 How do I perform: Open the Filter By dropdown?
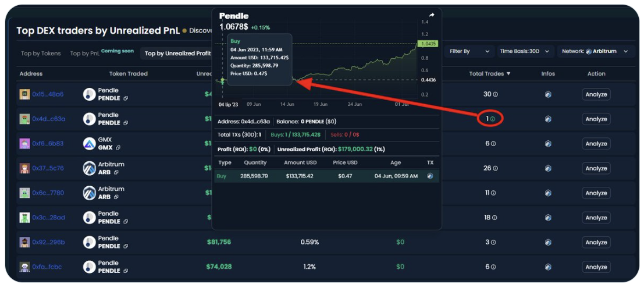[469, 51]
